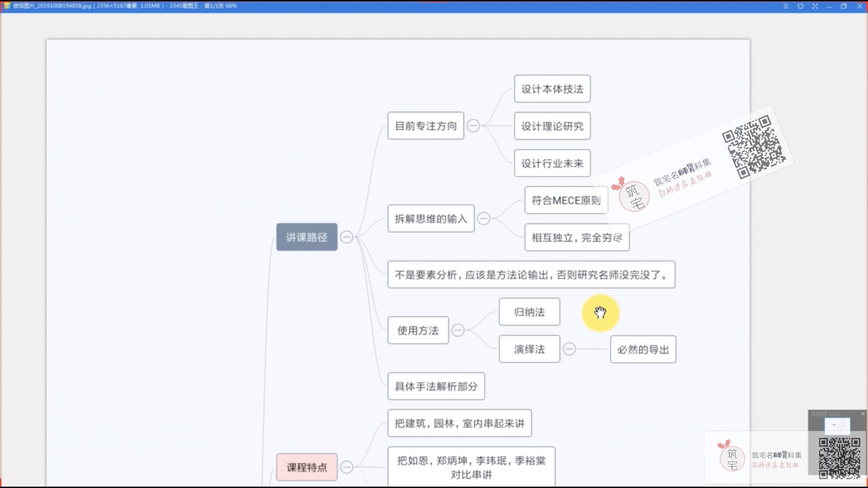
Task: Click the 演绎法 node
Action: [x=529, y=349]
